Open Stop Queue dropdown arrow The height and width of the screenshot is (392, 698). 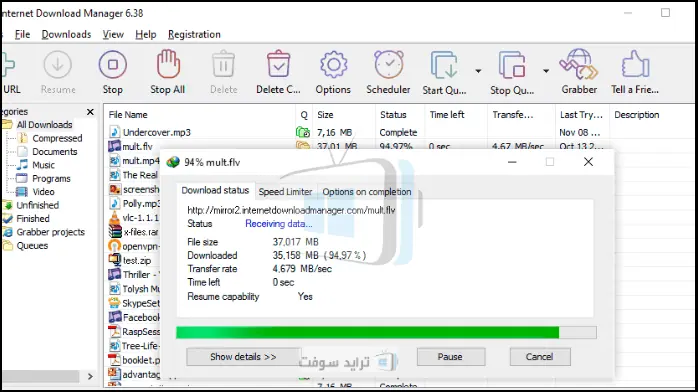pos(546,71)
